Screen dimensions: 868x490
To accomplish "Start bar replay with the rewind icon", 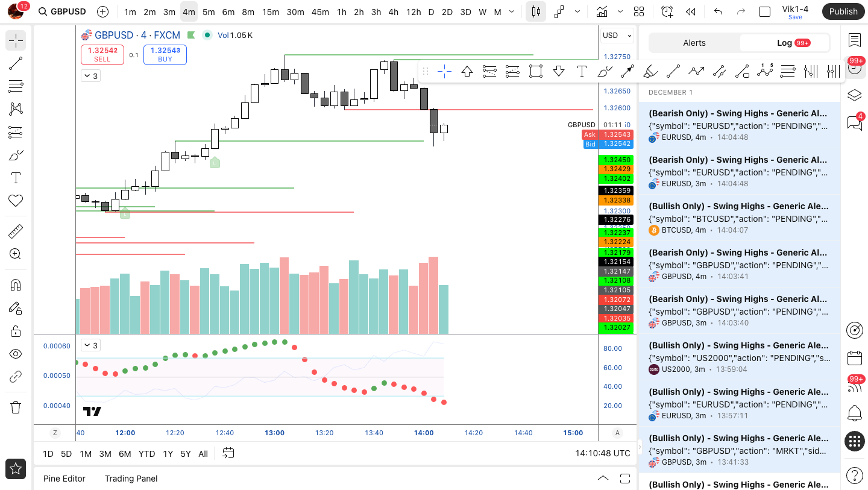I will [691, 11].
